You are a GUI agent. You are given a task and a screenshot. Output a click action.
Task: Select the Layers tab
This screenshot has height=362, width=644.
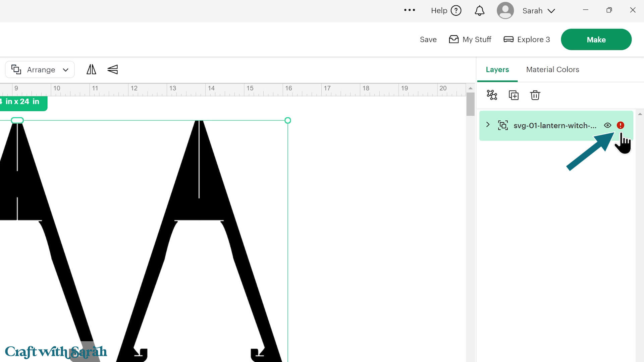pos(497,69)
